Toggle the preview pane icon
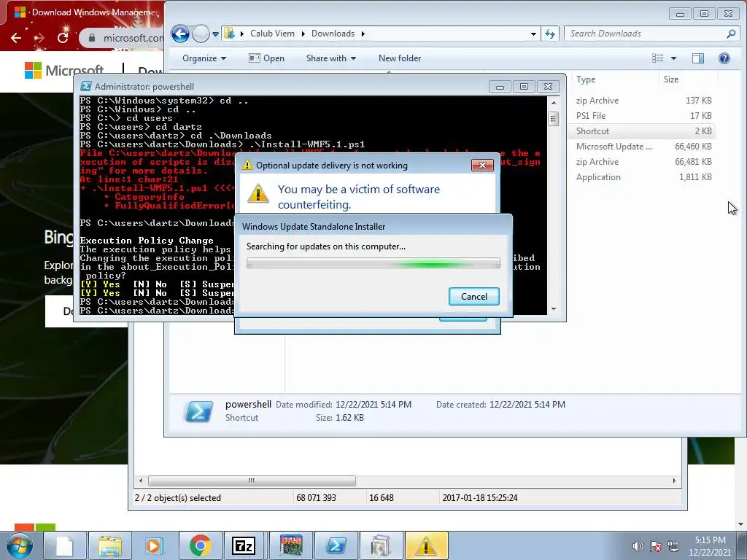This screenshot has height=560, width=747. [698, 58]
